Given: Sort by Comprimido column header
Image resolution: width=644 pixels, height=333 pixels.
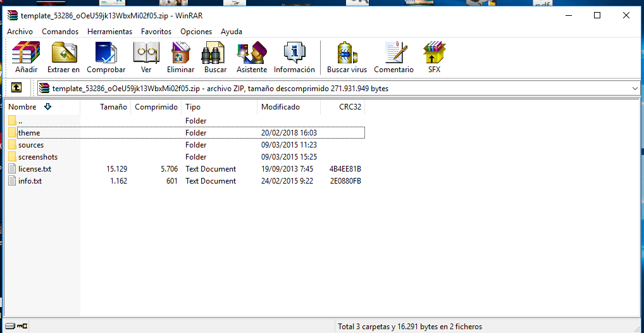Looking at the screenshot, I should pos(156,107).
